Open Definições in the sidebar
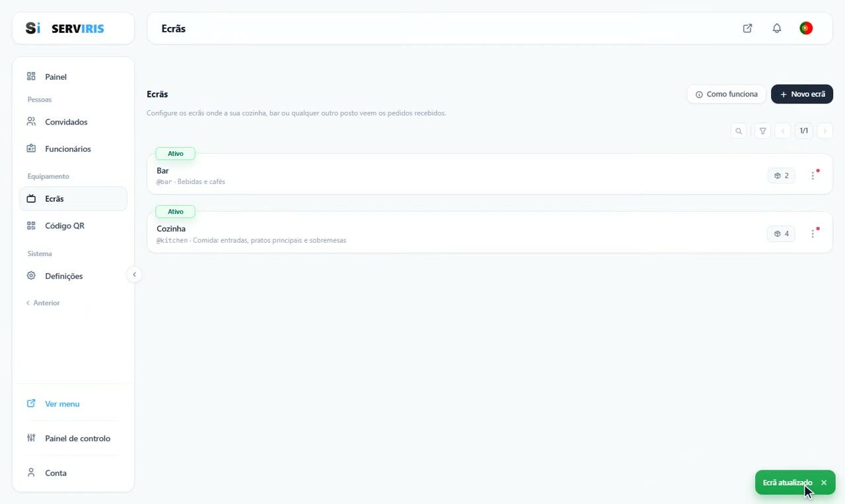The height and width of the screenshot is (504, 845). tap(73, 276)
